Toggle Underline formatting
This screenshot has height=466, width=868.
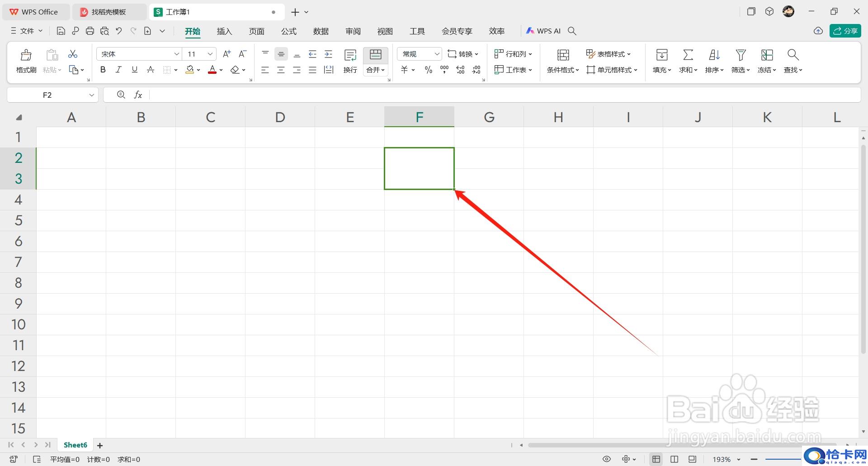(134, 70)
